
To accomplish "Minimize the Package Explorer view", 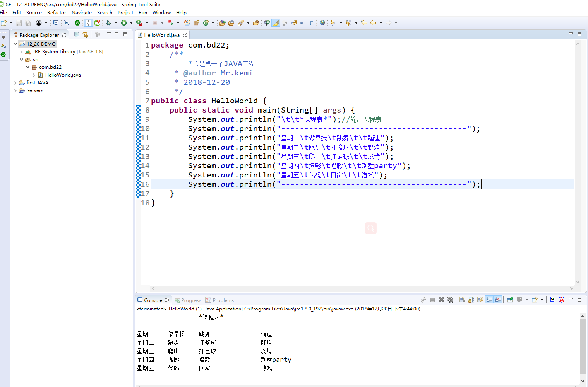I will click(x=117, y=34).
